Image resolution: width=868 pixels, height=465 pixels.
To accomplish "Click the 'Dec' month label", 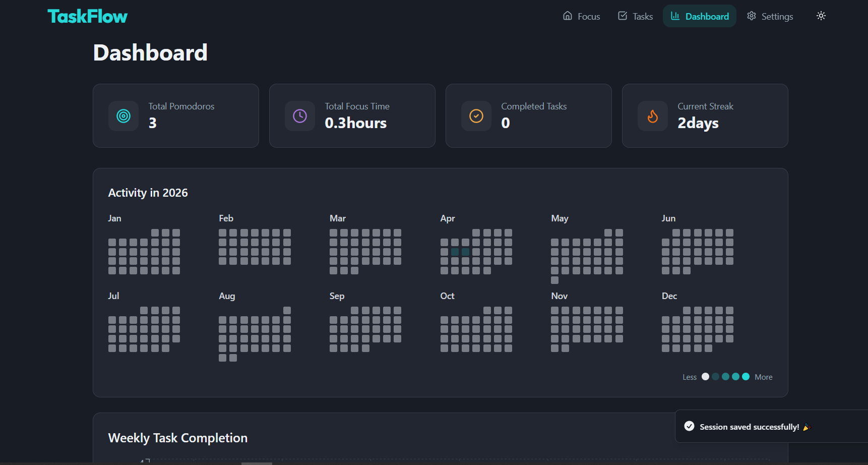I will pos(669,296).
